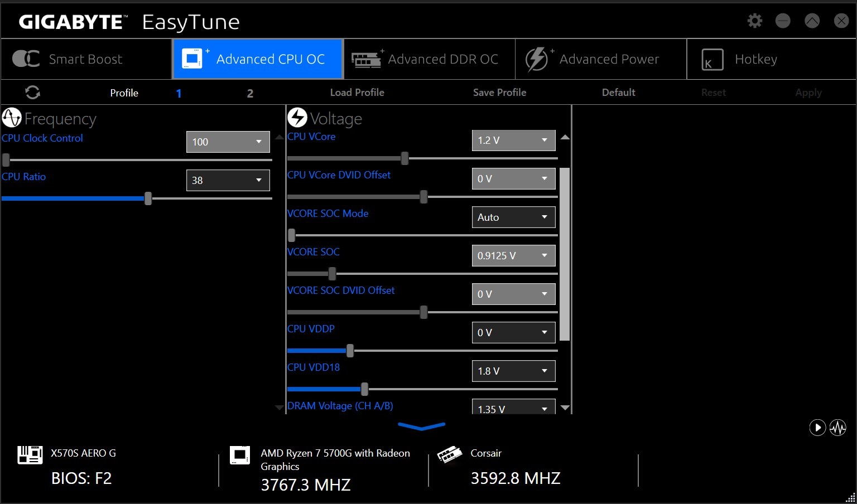Open CPU VCore 1.2 V dropdown
The height and width of the screenshot is (504, 857).
click(x=513, y=140)
